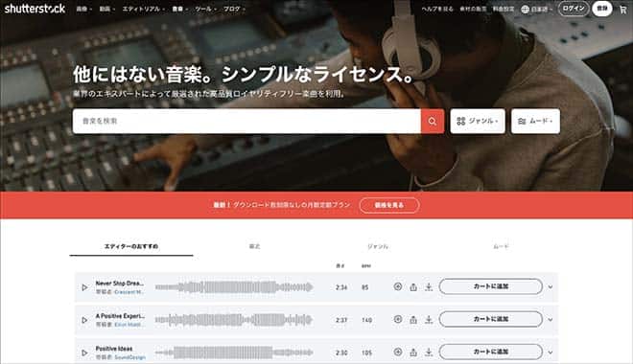The width and height of the screenshot is (633, 364).
Task: Open the ツール tools nav menu
Action: click(206, 9)
